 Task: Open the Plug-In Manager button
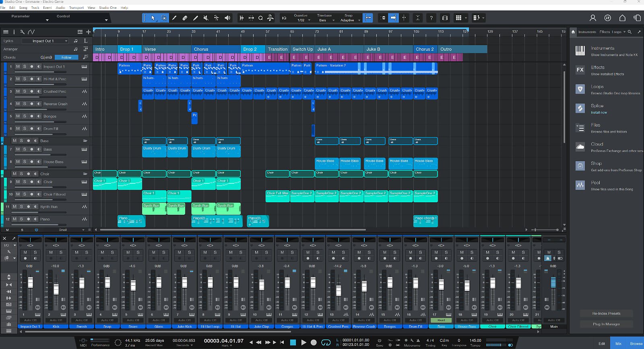(x=606, y=324)
